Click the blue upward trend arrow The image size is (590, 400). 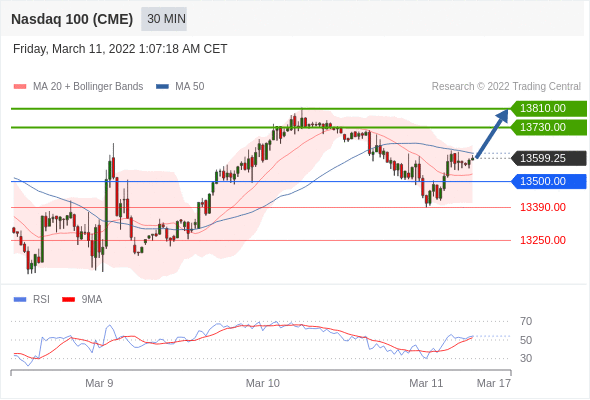(492, 133)
